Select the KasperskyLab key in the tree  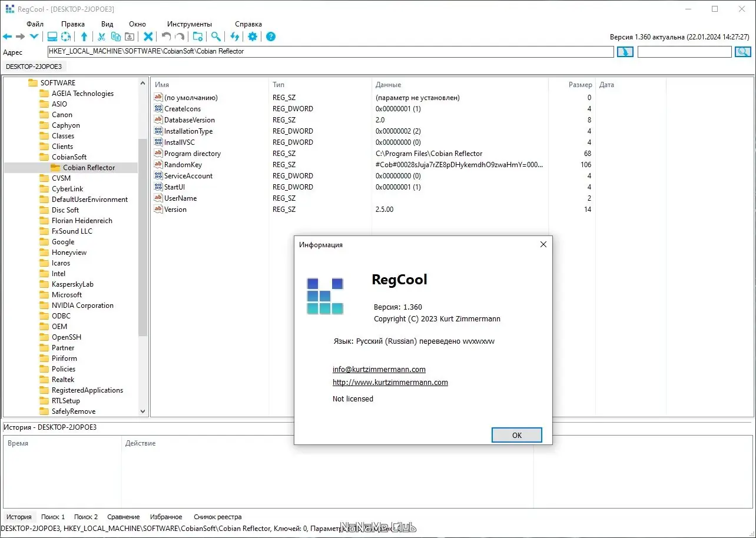(x=72, y=284)
